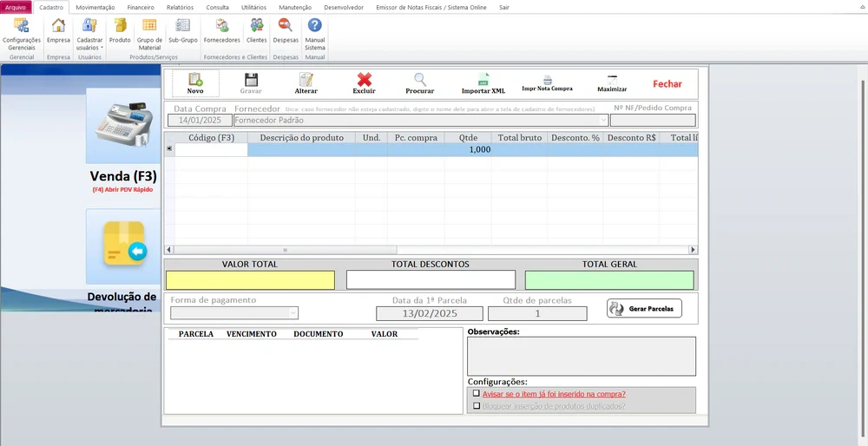
Task: Enable 'Avisar se o item já foi inserido' checkbox
Action: (x=476, y=393)
